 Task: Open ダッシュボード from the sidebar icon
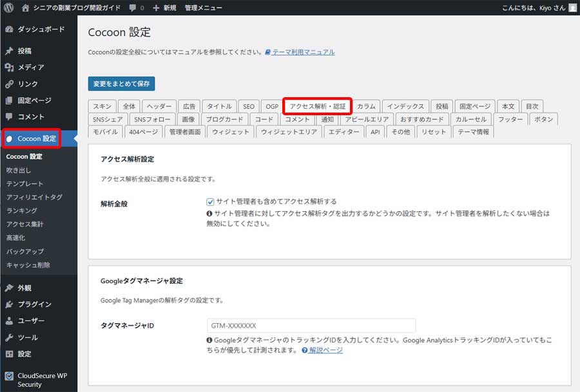[9, 29]
